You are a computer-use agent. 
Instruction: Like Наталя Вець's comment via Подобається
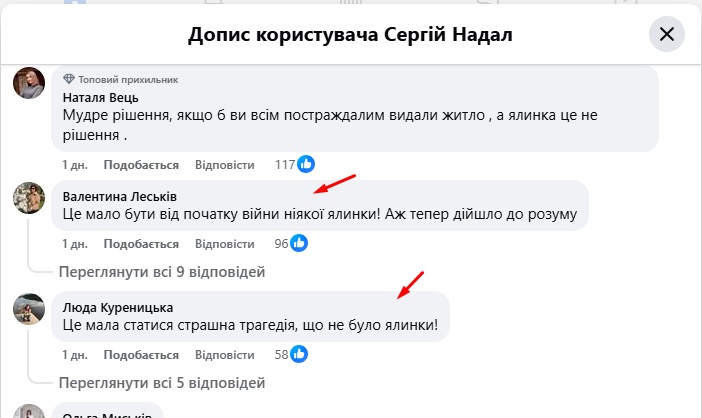coord(141,165)
